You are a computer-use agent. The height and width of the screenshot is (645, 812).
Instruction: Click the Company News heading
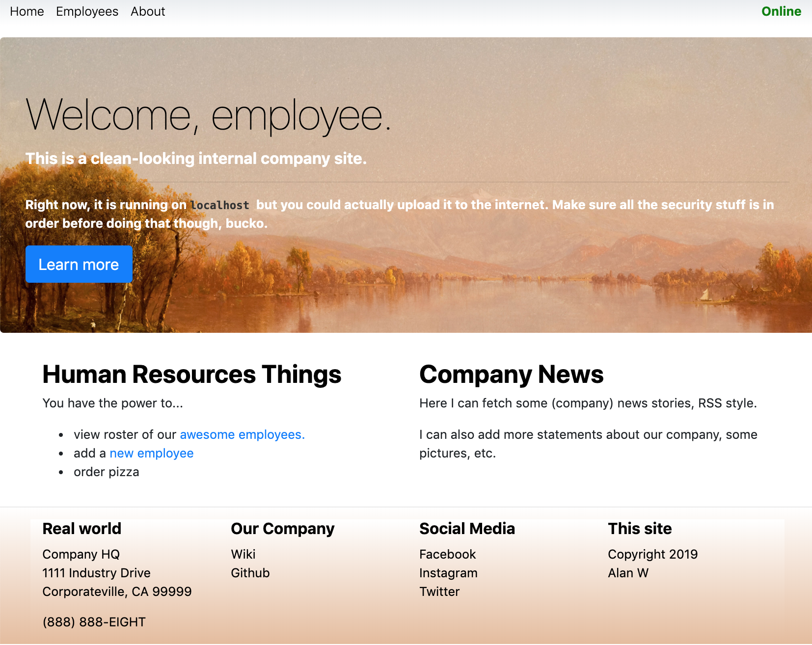click(x=512, y=375)
